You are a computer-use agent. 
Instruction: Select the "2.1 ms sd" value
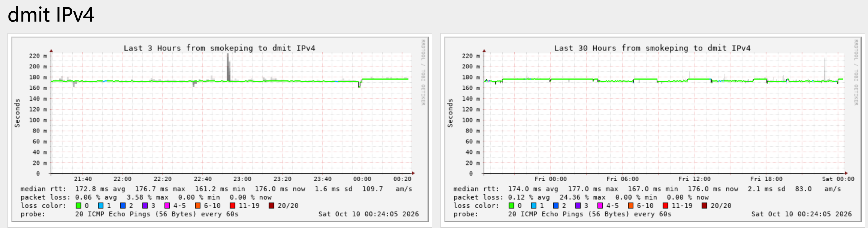tap(766, 189)
